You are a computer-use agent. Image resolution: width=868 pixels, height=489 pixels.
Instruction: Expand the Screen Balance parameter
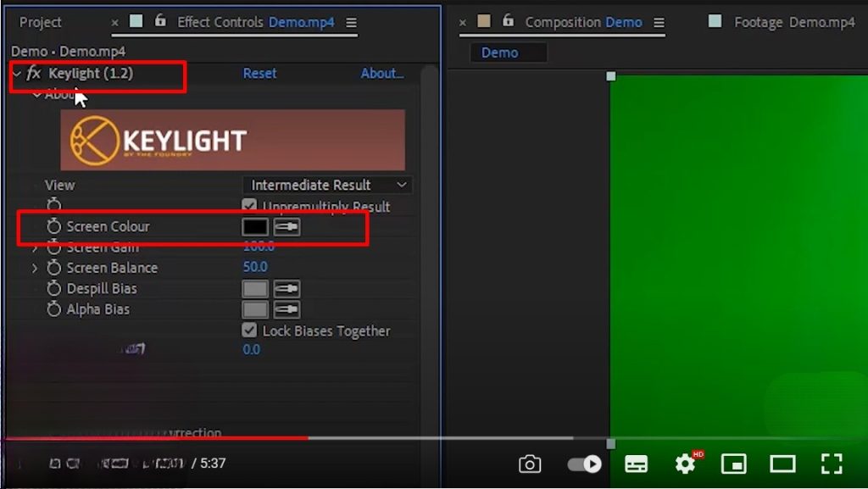35,268
